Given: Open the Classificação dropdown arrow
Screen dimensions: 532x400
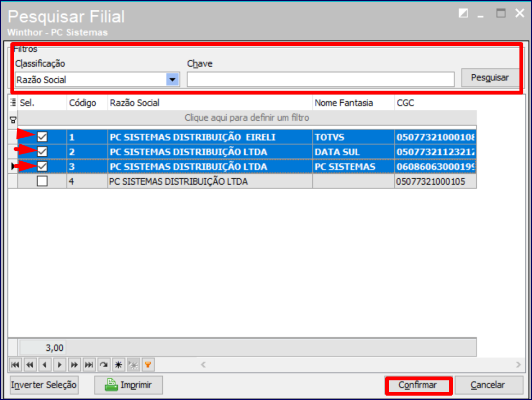Looking at the screenshot, I should 173,79.
